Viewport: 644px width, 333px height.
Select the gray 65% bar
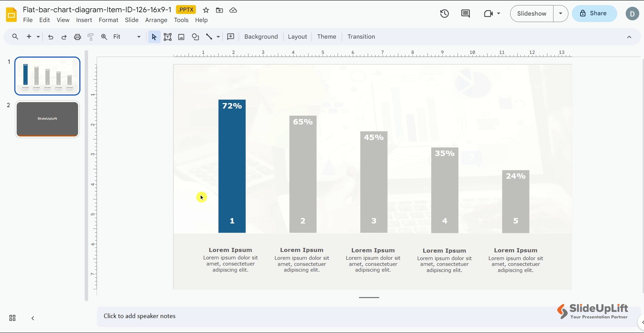pyautogui.click(x=303, y=174)
